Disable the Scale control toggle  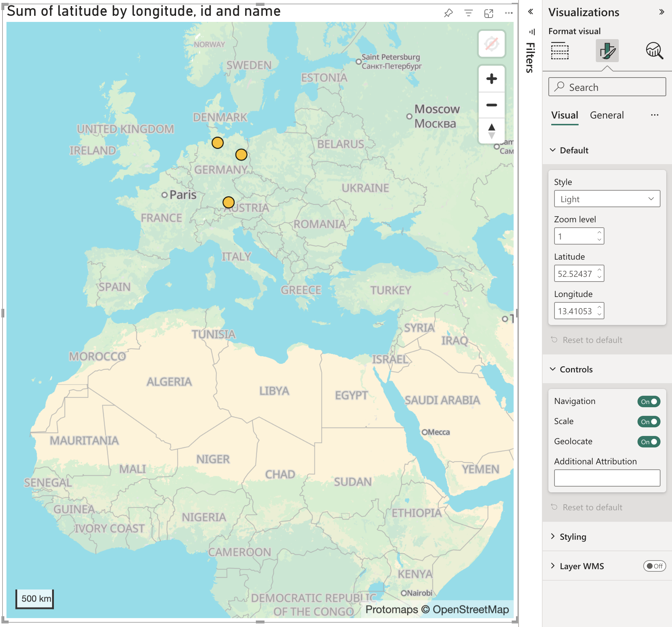tap(649, 422)
